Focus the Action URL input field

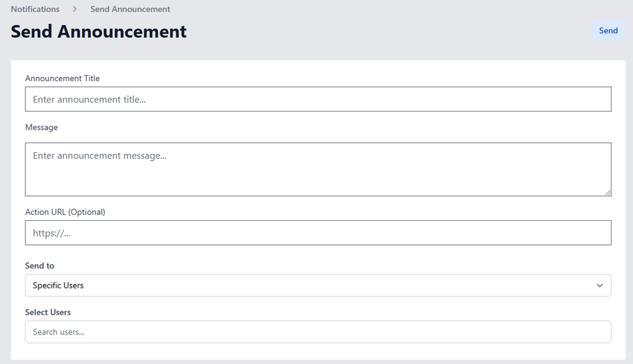point(318,233)
